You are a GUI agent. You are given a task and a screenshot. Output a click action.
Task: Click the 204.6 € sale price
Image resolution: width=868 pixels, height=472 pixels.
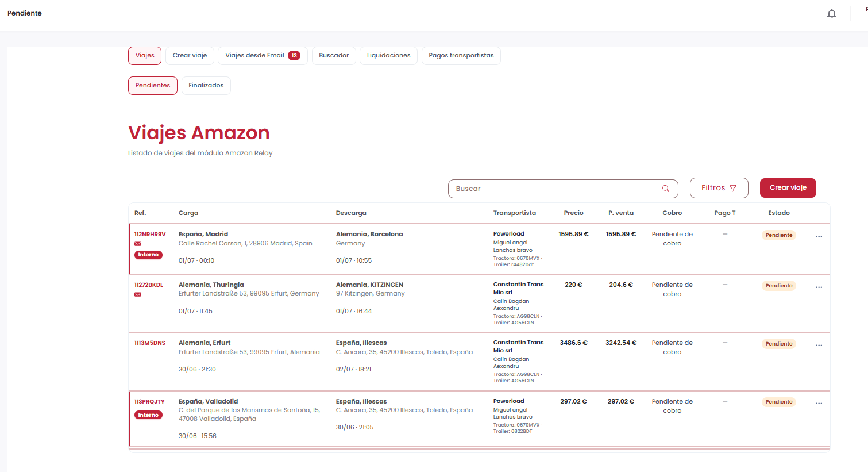click(621, 285)
